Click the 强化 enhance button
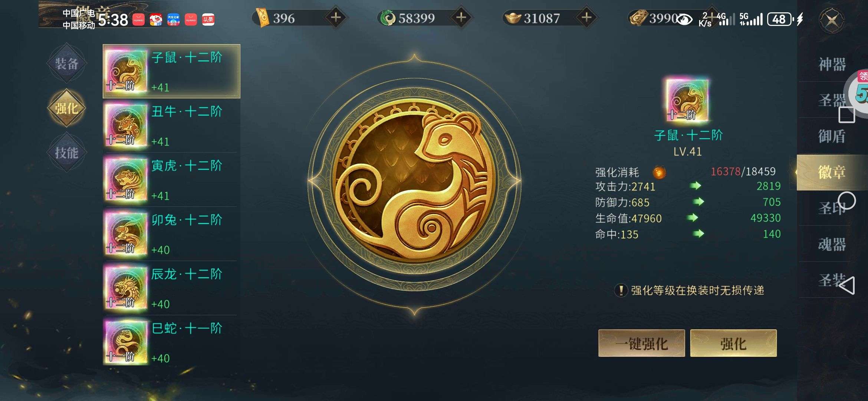The width and height of the screenshot is (868, 401). [733, 343]
